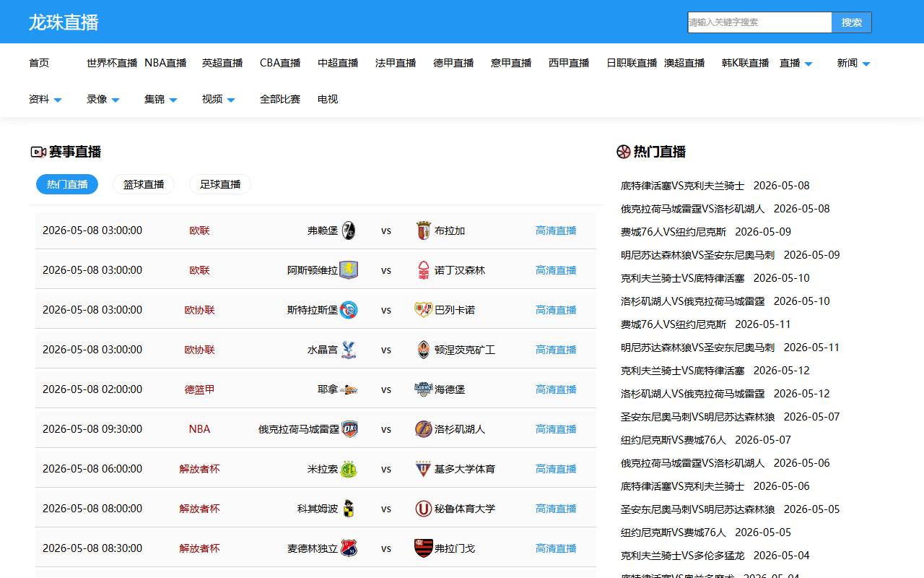Click the 耶拿 basketball team logo
This screenshot has height=578, width=924.
[x=349, y=389]
